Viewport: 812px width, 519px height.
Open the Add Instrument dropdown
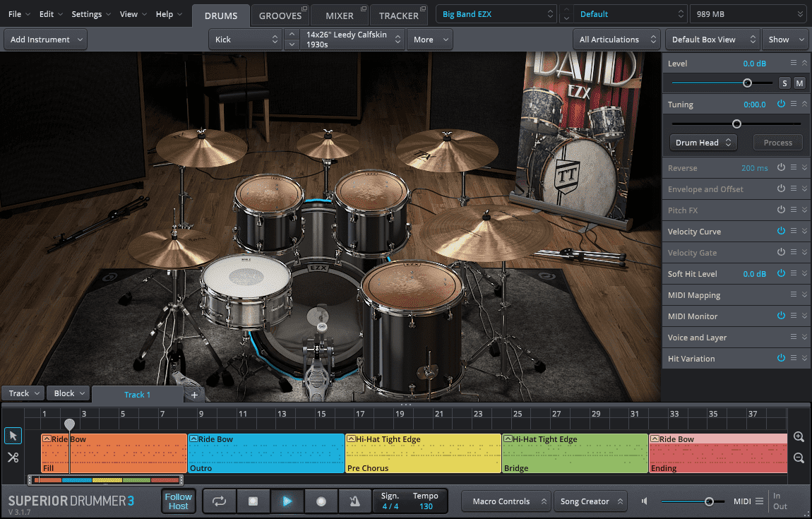tap(46, 40)
